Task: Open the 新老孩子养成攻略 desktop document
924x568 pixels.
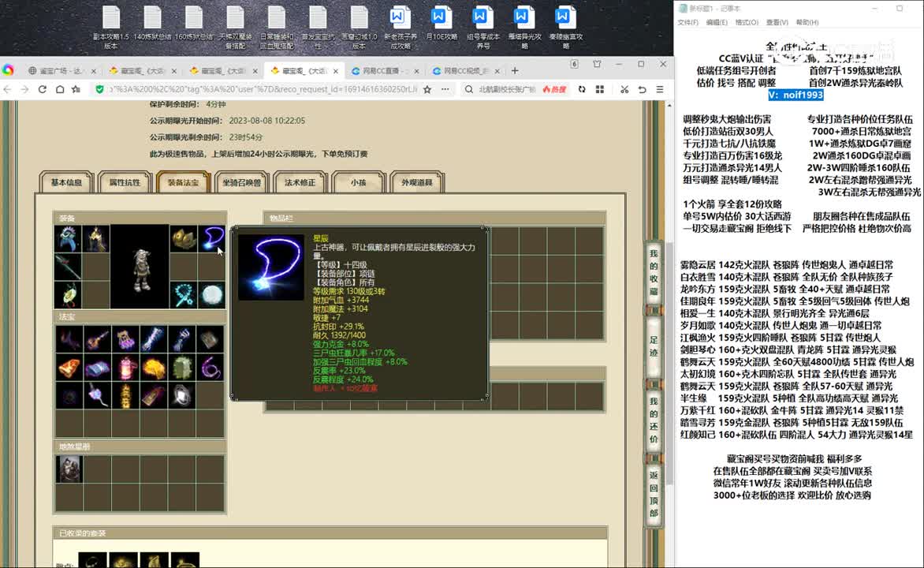Action: click(x=401, y=27)
